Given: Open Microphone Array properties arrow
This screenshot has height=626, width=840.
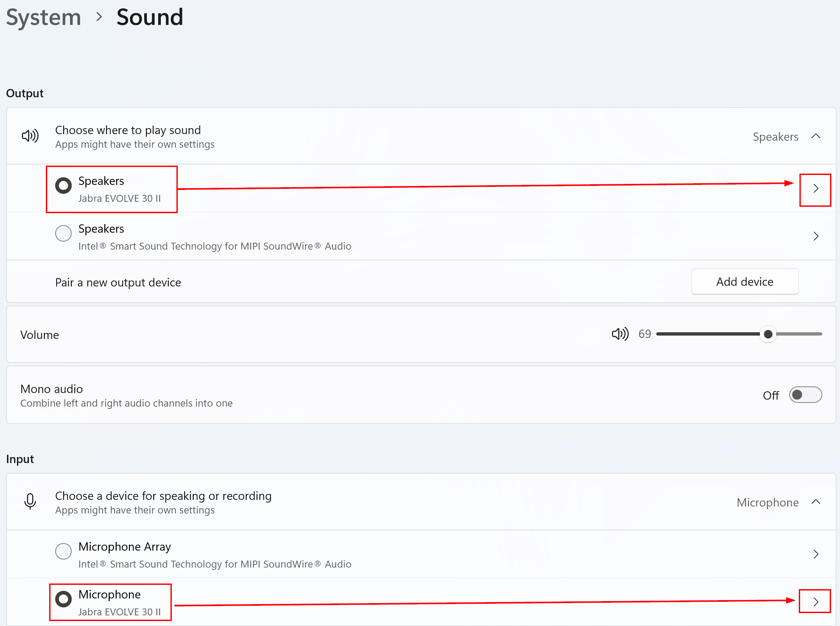Looking at the screenshot, I should [816, 554].
